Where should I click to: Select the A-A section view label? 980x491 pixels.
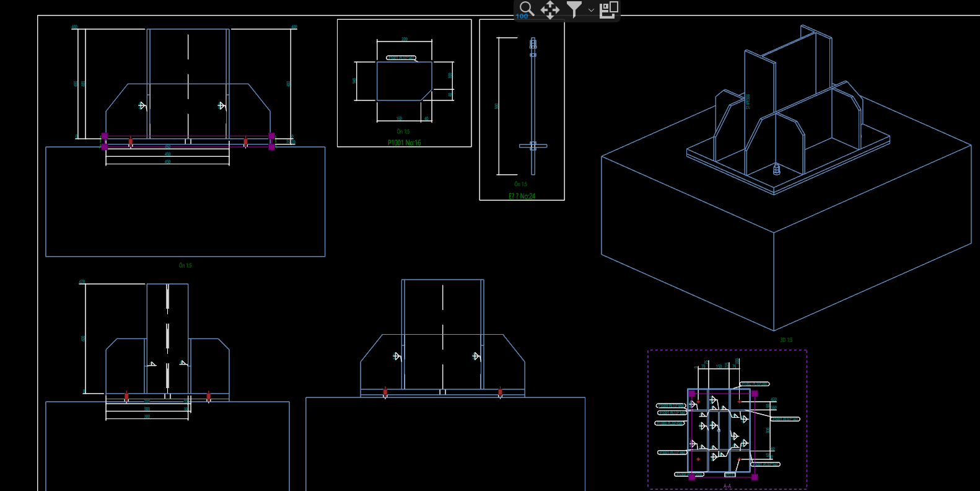[727, 486]
